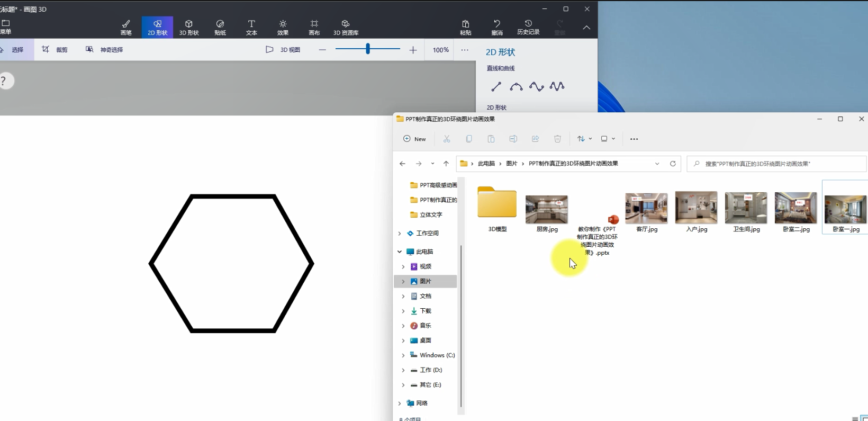Select 桌面 in the navigation pane
This screenshot has width=868, height=421.
coord(426,341)
